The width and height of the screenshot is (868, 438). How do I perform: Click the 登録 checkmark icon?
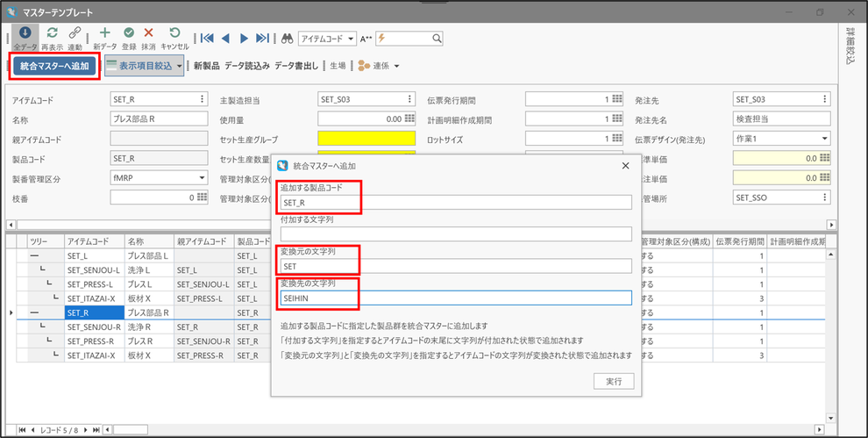coord(129,32)
